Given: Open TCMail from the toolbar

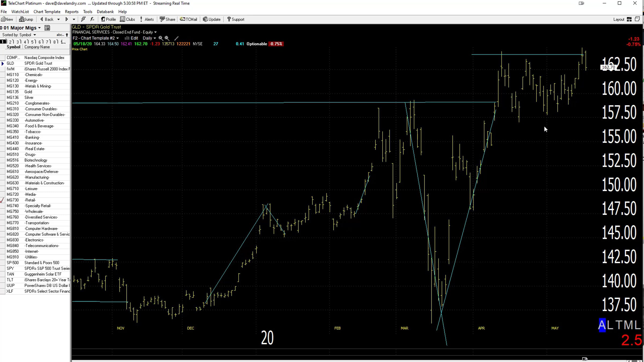Looking at the screenshot, I should click(188, 19).
